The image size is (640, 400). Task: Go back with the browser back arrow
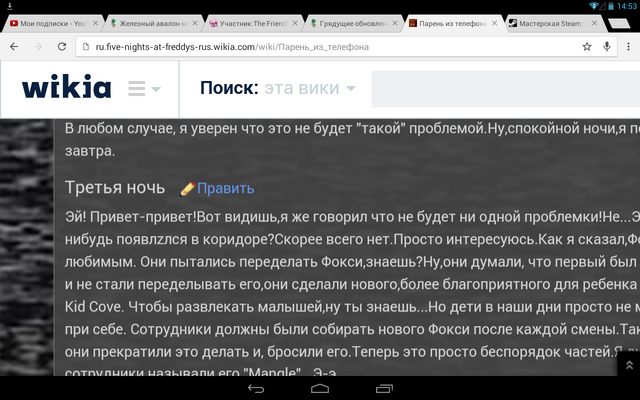[14, 47]
